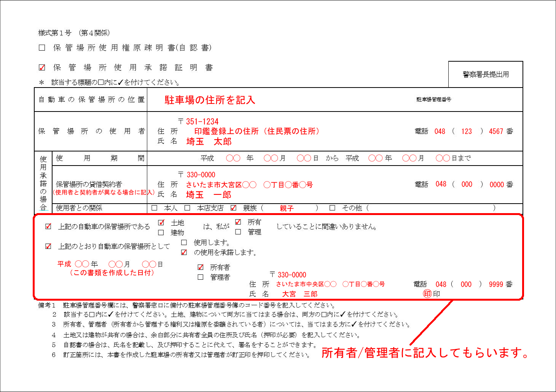Image resolution: width=556 pixels, height=392 pixels.
Task: Toggle the 上記の自動車の保管場所である checkbox
Action: [48, 226]
